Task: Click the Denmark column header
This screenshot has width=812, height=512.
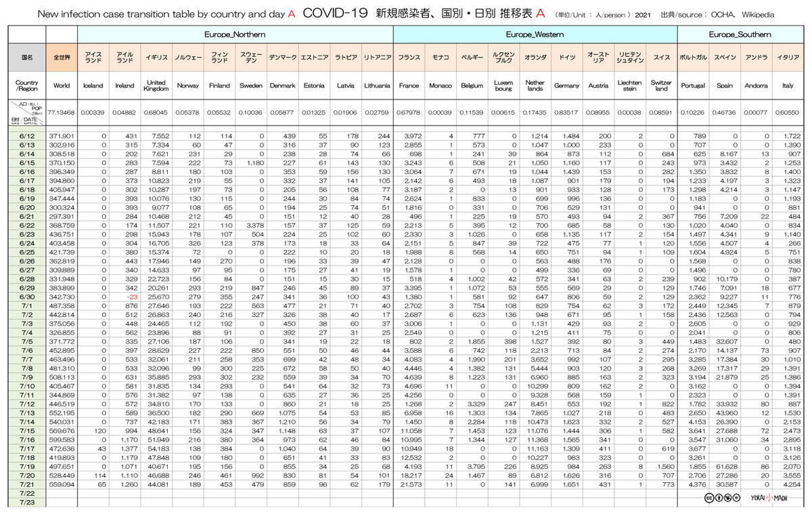Action: 282,86
